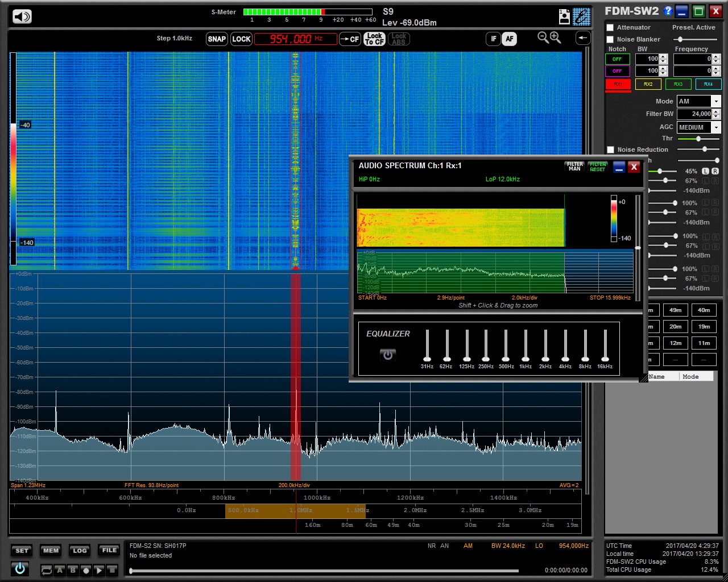Toggle the equalizer power button
The width and height of the screenshot is (728, 582).
388,355
